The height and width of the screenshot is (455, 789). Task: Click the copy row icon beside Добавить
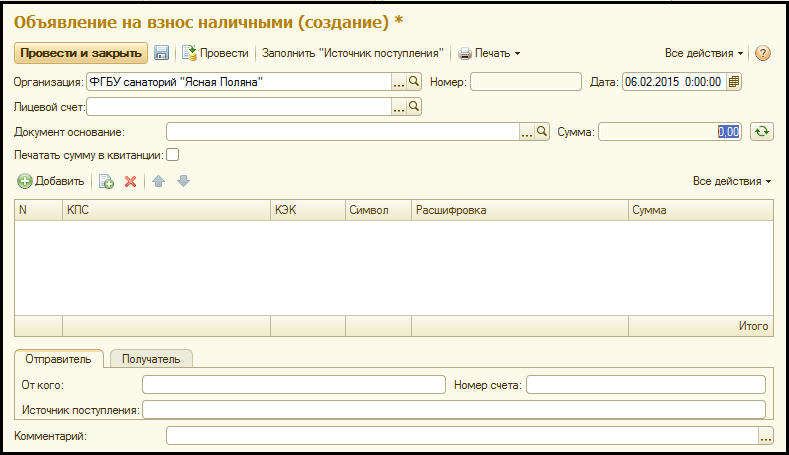click(106, 181)
